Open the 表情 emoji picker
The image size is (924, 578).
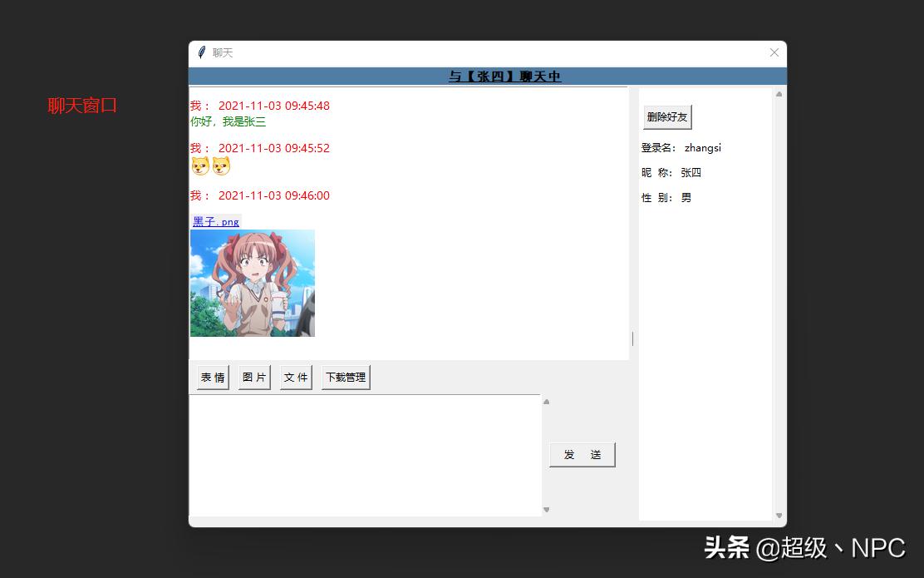pos(211,377)
